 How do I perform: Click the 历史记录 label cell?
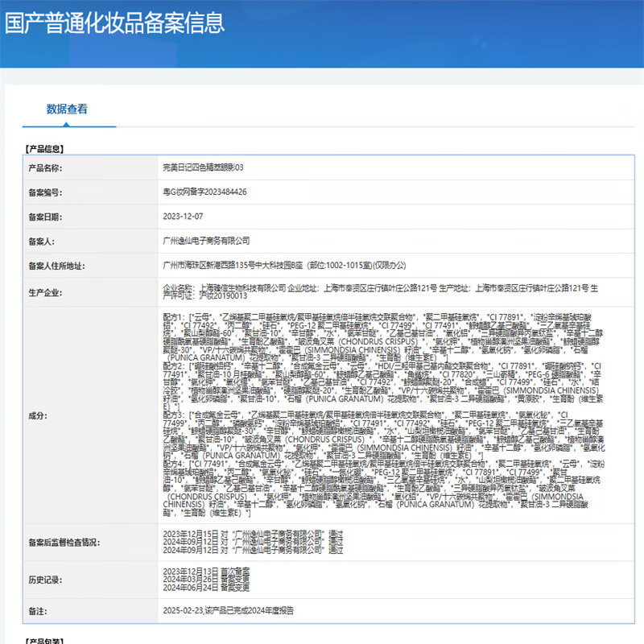pos(45,580)
